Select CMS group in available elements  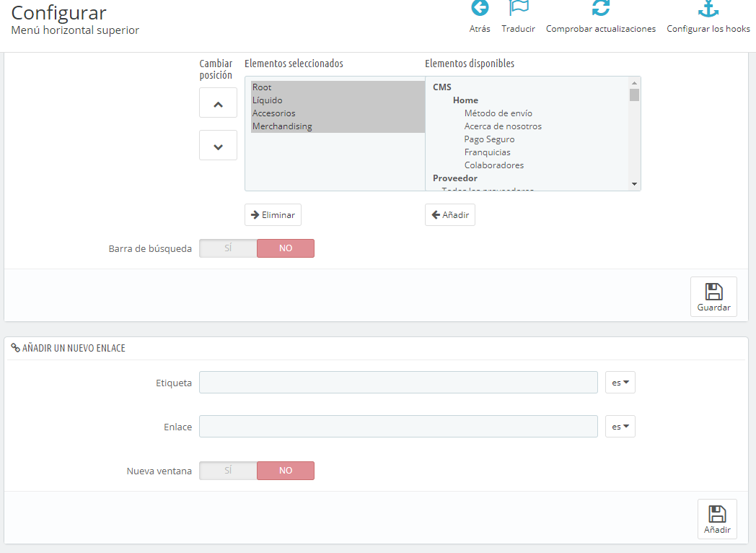coord(442,87)
